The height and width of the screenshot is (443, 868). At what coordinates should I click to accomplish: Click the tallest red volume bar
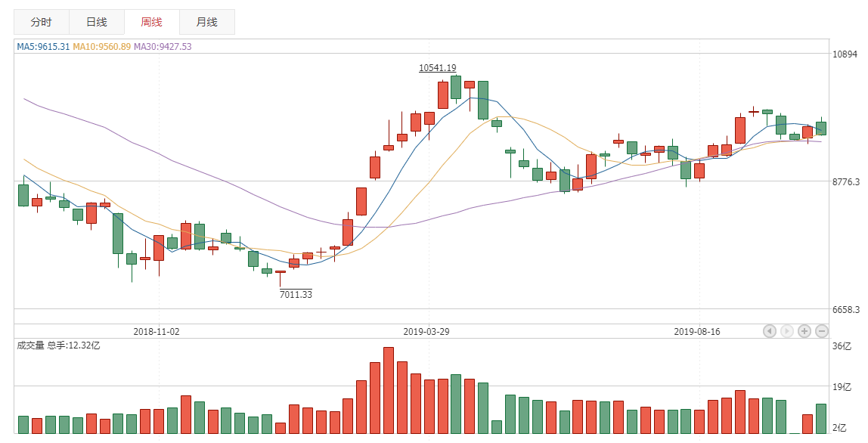click(x=389, y=390)
